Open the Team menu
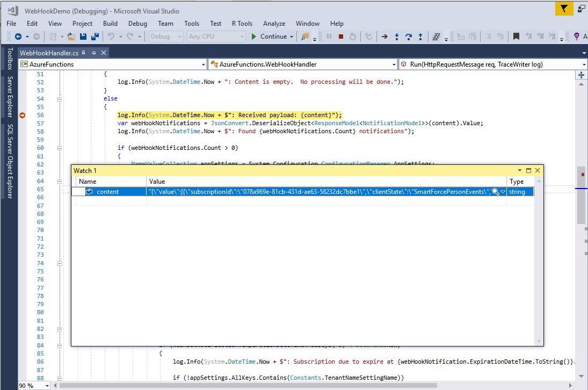 [165, 23]
